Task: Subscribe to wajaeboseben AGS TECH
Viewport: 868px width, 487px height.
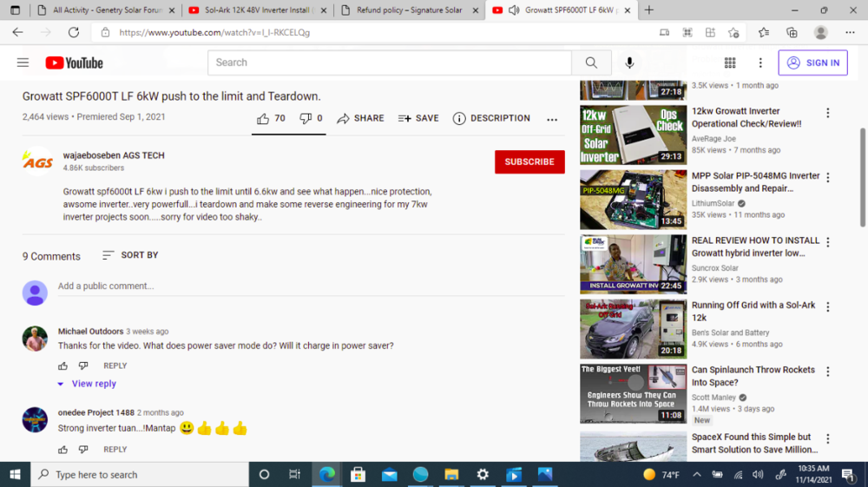Action: [529, 161]
